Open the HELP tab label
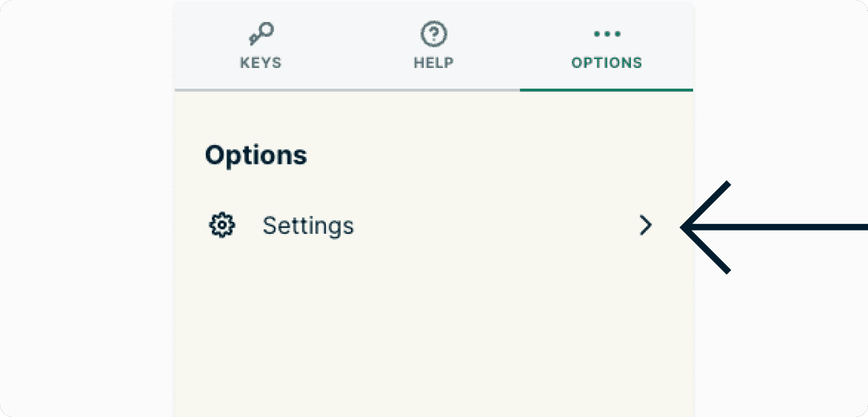 [x=433, y=63]
